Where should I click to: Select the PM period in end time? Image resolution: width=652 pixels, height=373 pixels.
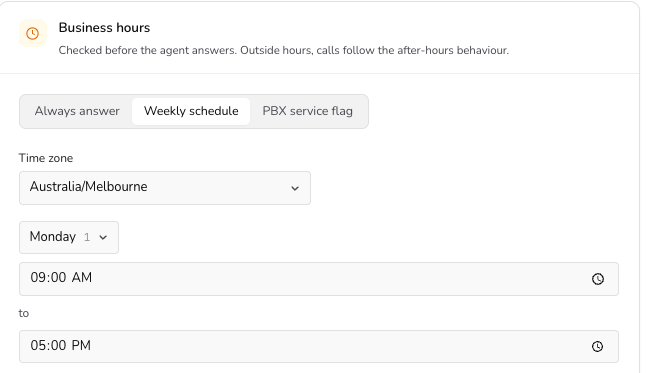pyautogui.click(x=81, y=345)
